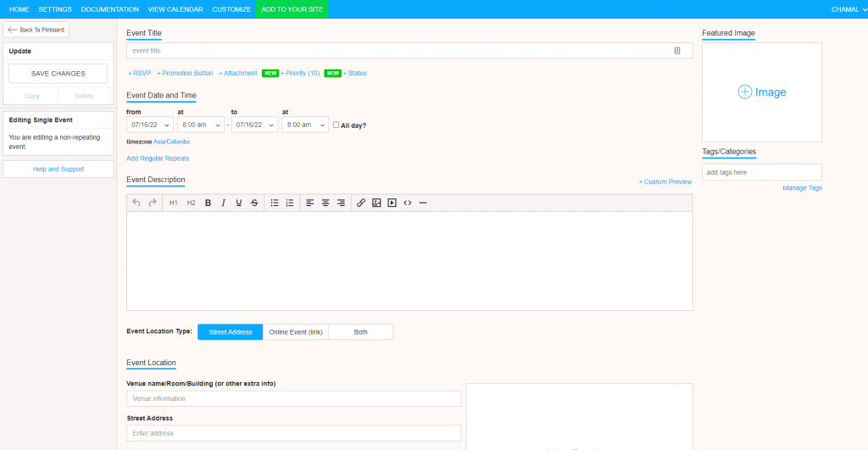Insert a hyperlink in the description
This screenshot has height=450, width=868.
[361, 203]
